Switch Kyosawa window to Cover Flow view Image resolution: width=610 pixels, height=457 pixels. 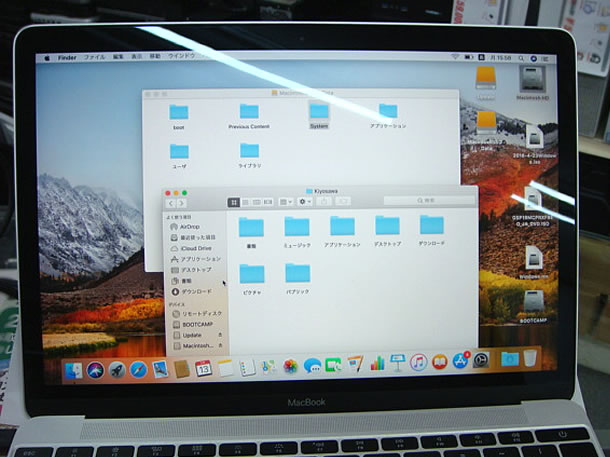click(x=268, y=202)
